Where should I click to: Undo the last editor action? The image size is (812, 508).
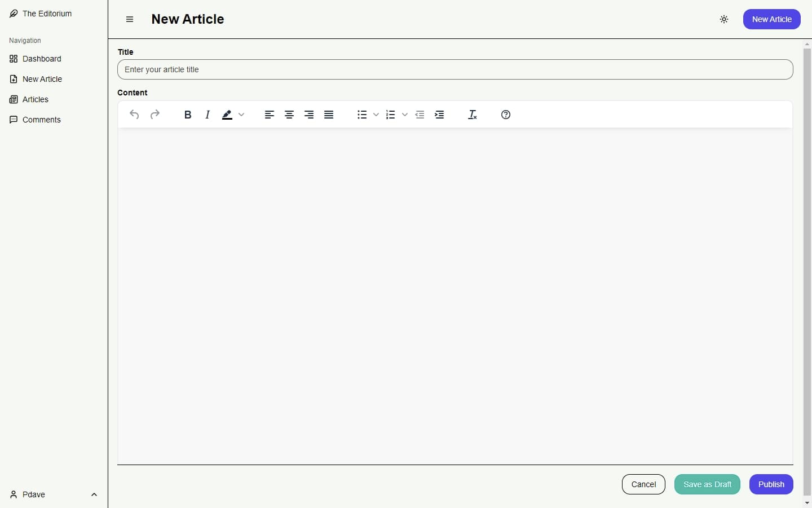tap(134, 115)
